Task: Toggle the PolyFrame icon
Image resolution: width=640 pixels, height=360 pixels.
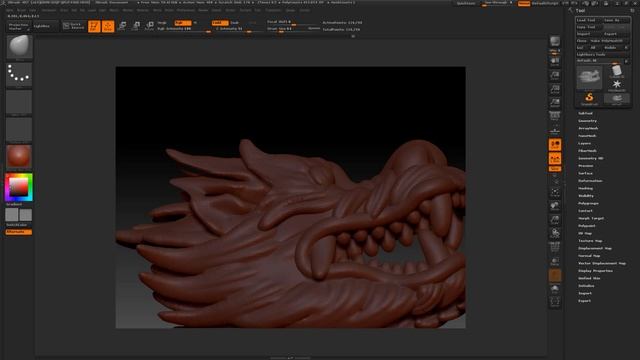Action: coord(555,247)
